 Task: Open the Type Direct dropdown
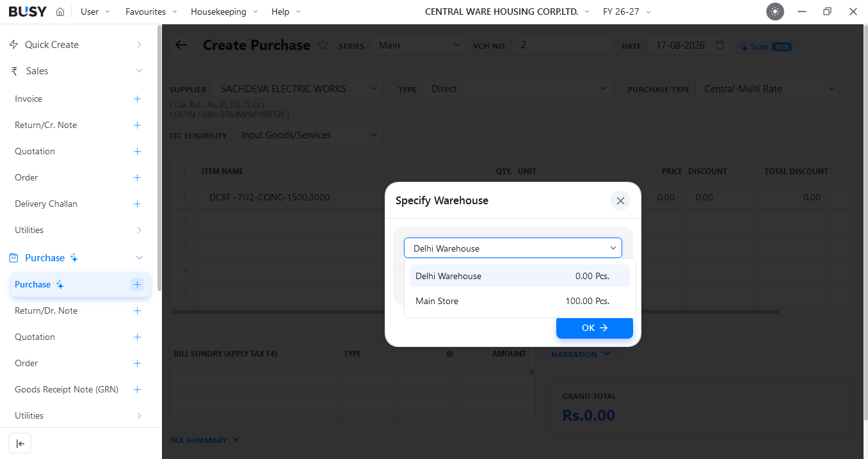click(x=517, y=89)
